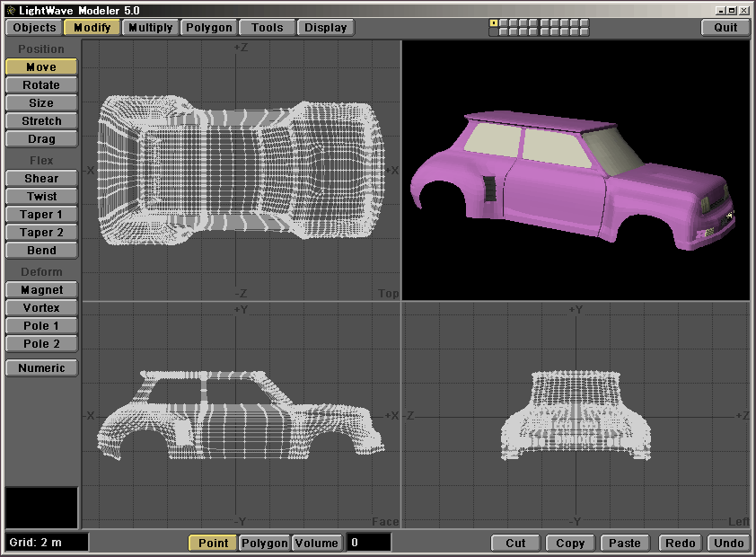Open the Objects menu tab
The height and width of the screenshot is (557, 756).
pyautogui.click(x=35, y=27)
